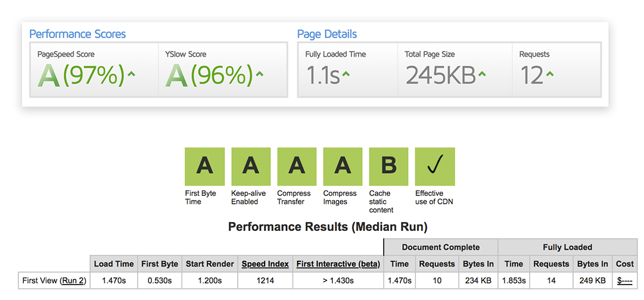Image resolution: width=644 pixels, height=300 pixels.
Task: Select the Load Time cell showing 1.470s
Action: pos(113,281)
